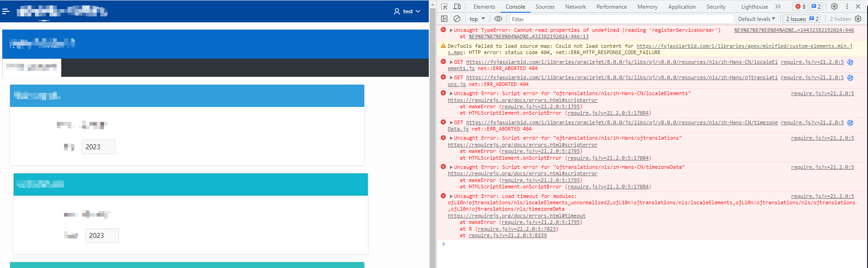Image resolution: width=868 pixels, height=268 pixels.
Task: Open network request icon for ojtranslations.js row
Action: [850, 78]
